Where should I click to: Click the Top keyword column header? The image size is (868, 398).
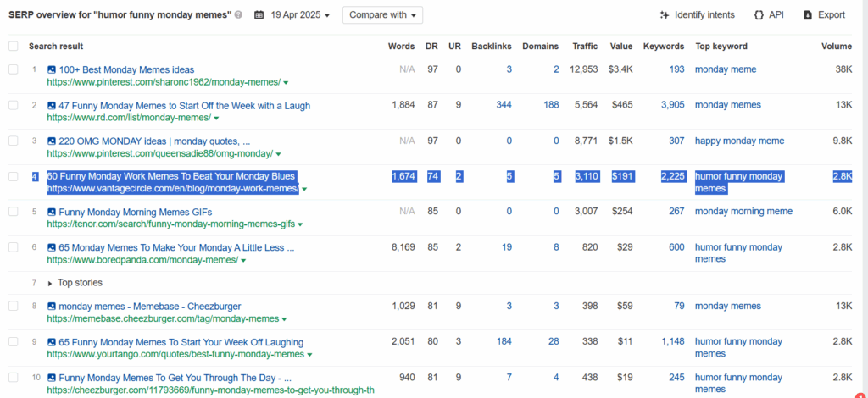[x=721, y=47]
